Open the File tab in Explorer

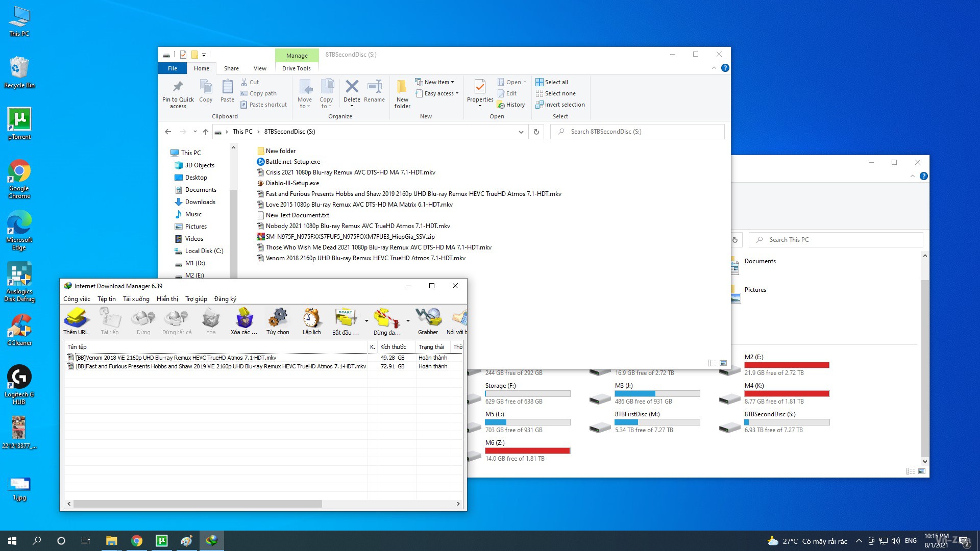point(173,68)
